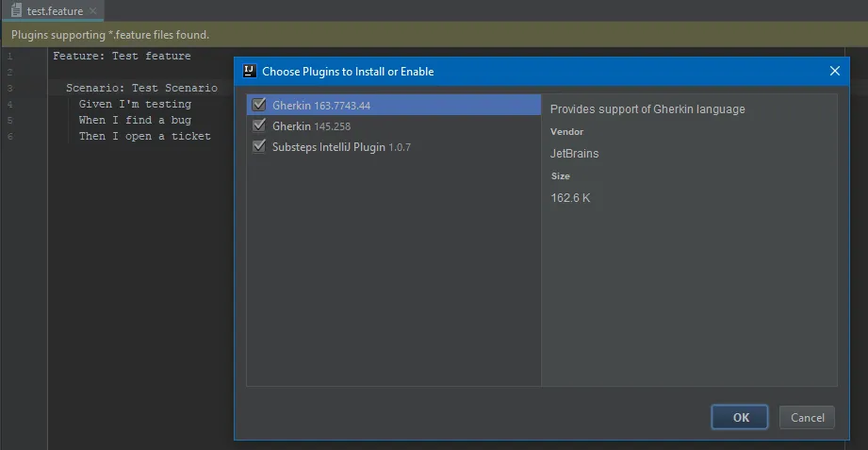Screen dimensions: 868x450
Task: Click line number 1 in the gutter
Action: point(10,56)
